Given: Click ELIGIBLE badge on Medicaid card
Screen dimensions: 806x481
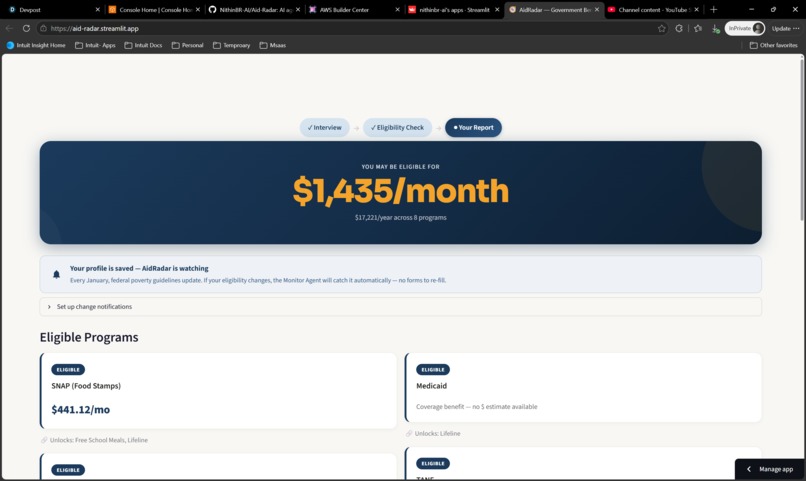Looking at the screenshot, I should pyautogui.click(x=433, y=369).
